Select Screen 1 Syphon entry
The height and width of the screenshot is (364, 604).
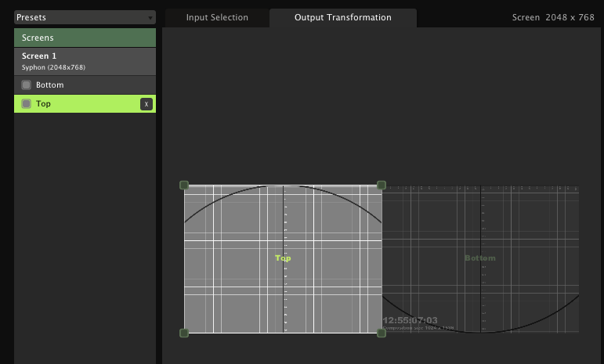click(x=85, y=61)
